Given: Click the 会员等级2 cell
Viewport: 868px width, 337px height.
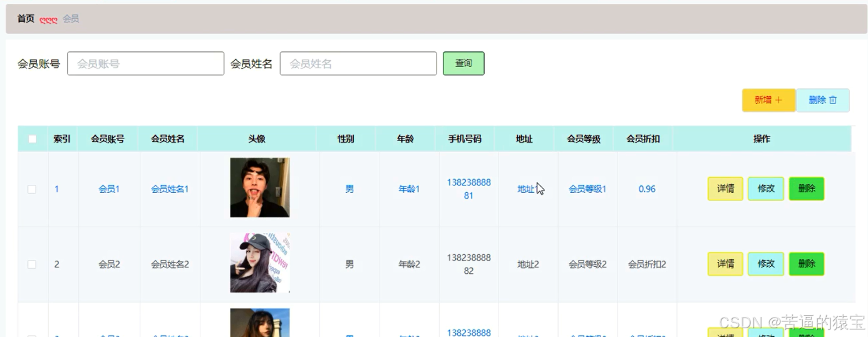Looking at the screenshot, I should [x=587, y=264].
